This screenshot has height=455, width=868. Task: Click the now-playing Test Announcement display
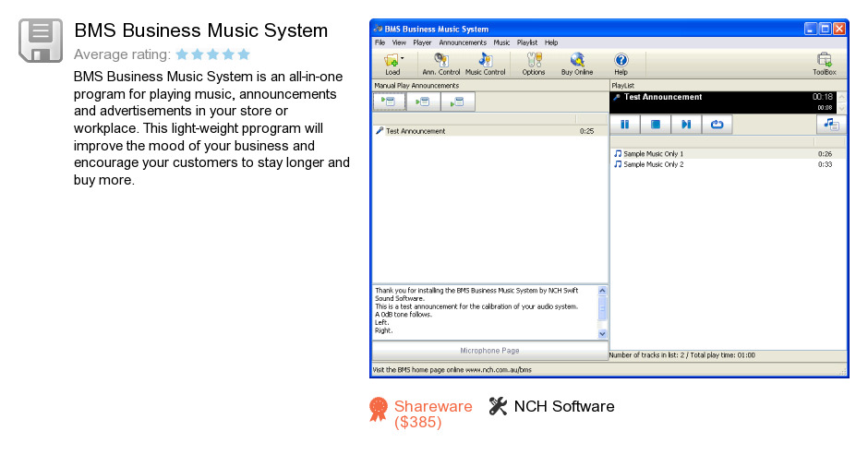724,102
